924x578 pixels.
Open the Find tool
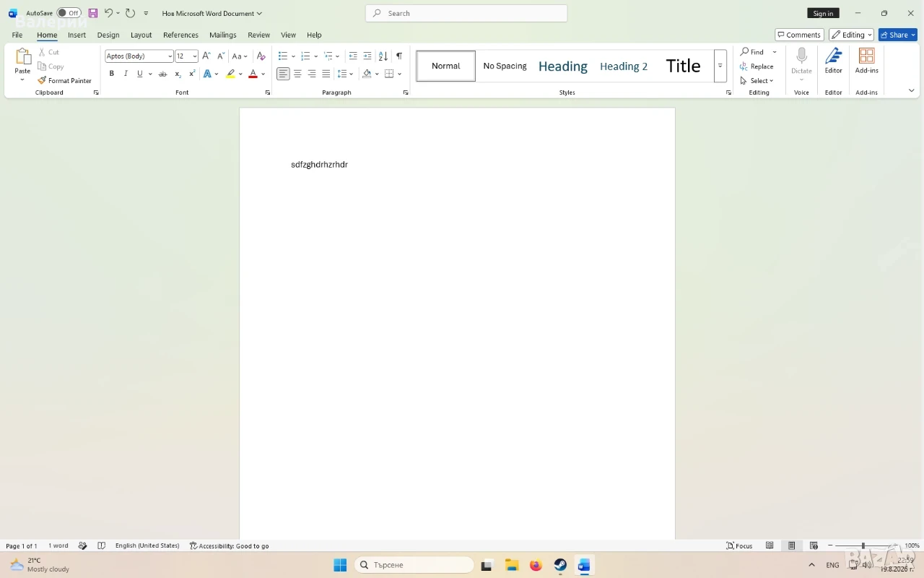pyautogui.click(x=752, y=52)
